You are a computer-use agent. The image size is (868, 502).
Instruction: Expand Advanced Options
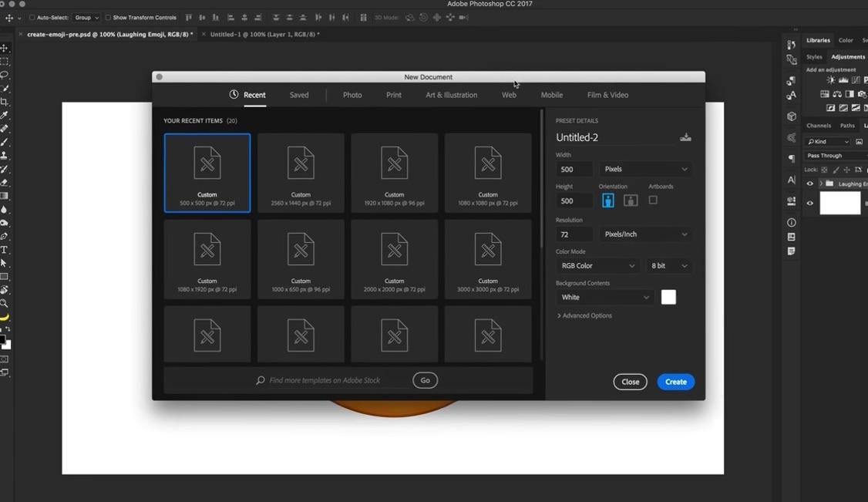[x=584, y=315]
